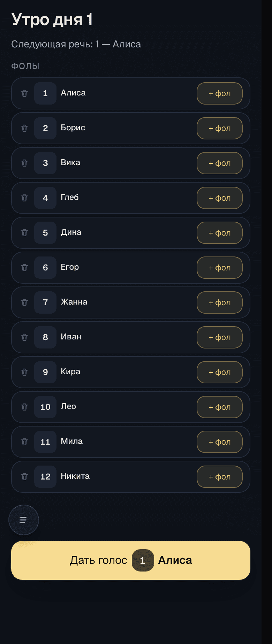This screenshot has height=644, width=272.
Task: Remove Борис using the trash icon
Action: pyautogui.click(x=24, y=128)
